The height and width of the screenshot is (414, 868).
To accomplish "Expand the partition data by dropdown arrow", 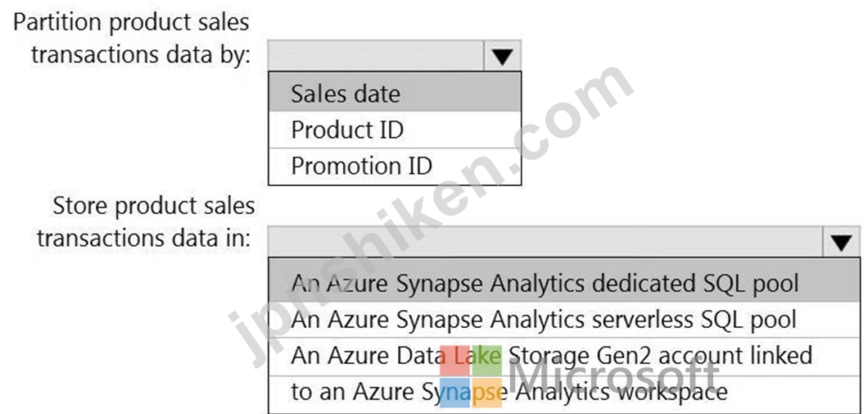I will pyautogui.click(x=502, y=56).
